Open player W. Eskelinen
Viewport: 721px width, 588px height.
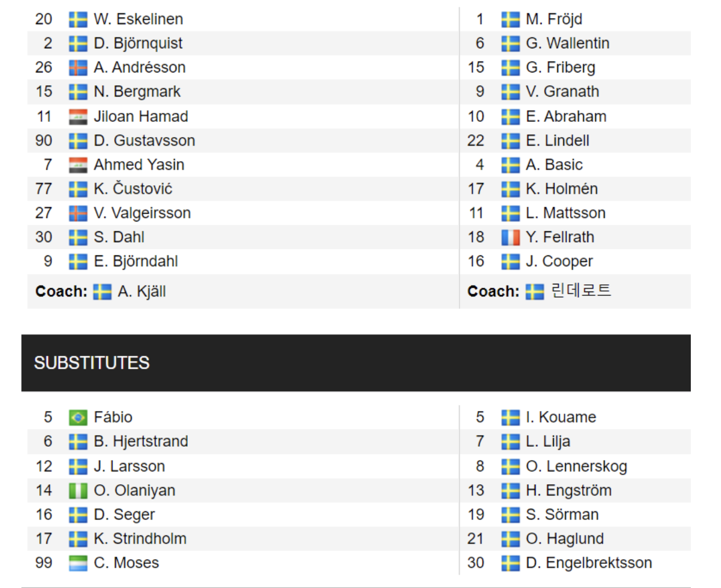coord(138,19)
